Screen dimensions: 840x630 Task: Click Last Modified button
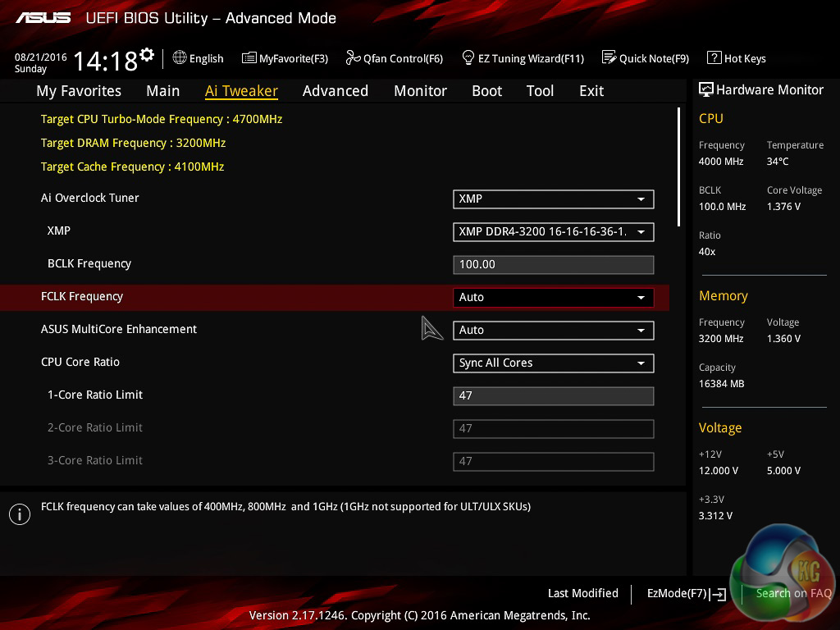click(583, 593)
